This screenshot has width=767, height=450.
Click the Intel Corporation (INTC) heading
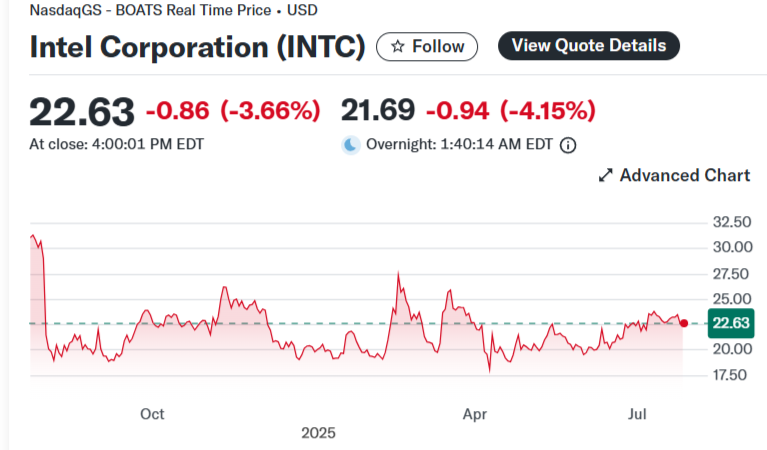point(197,47)
